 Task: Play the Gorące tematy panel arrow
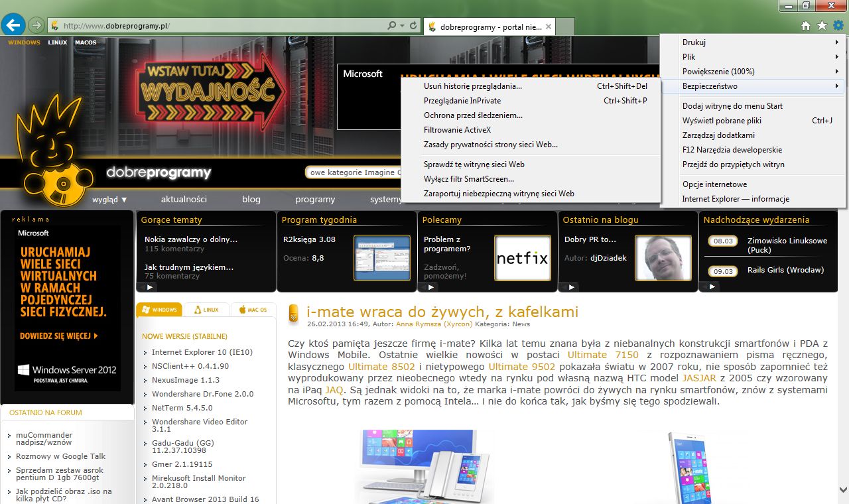click(x=149, y=287)
